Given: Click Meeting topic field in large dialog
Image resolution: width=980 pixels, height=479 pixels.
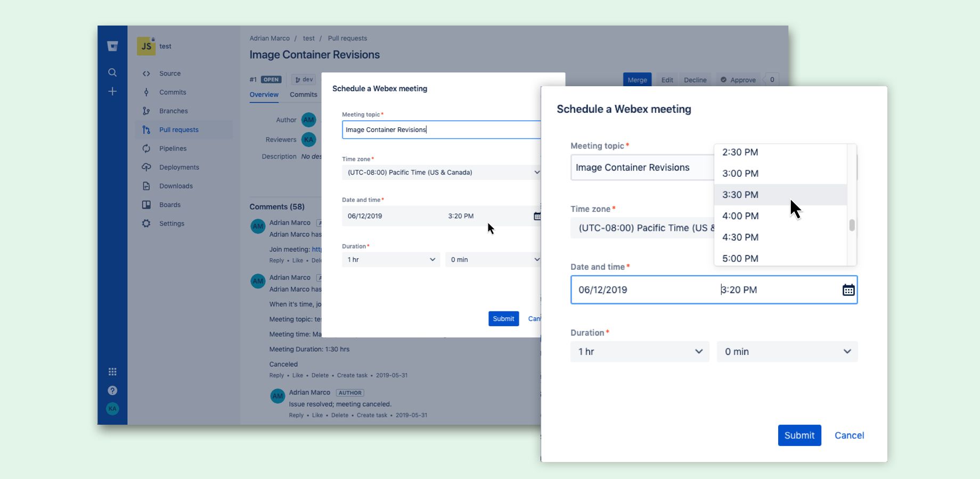Looking at the screenshot, I should coord(642,168).
